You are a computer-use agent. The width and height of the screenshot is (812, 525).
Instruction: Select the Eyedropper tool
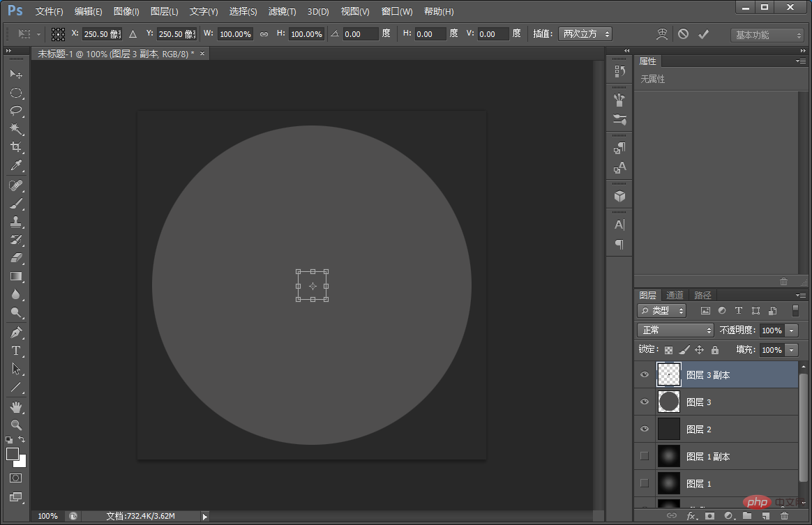pos(16,166)
